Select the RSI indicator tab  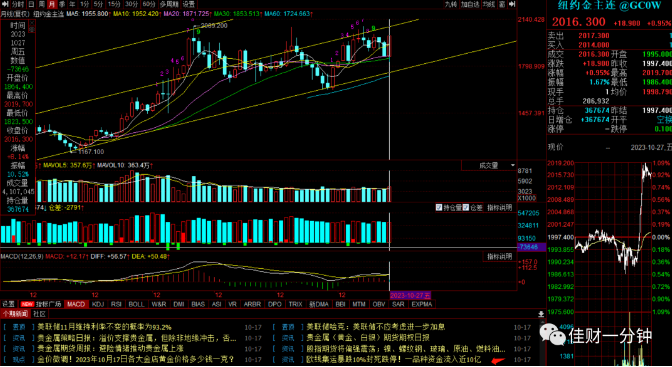point(116,304)
